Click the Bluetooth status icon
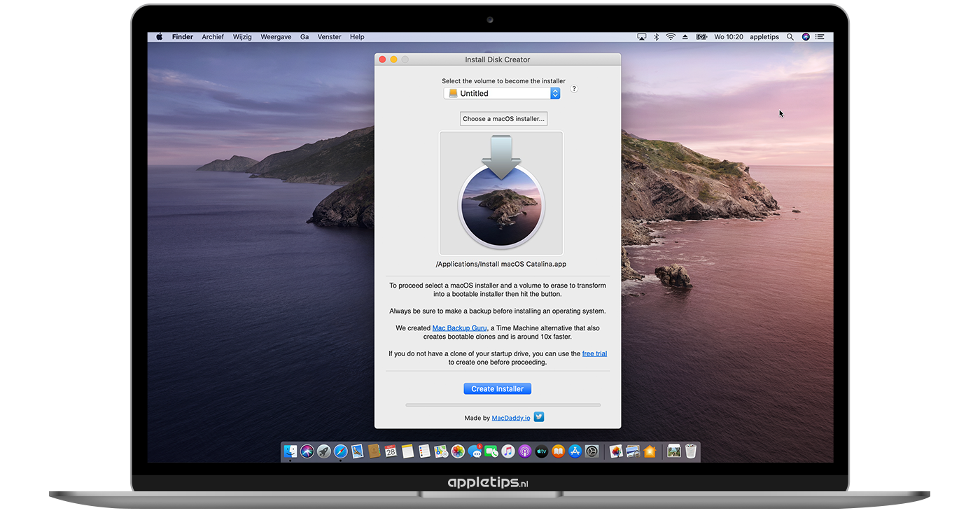This screenshot has height=513, width=980. click(657, 37)
